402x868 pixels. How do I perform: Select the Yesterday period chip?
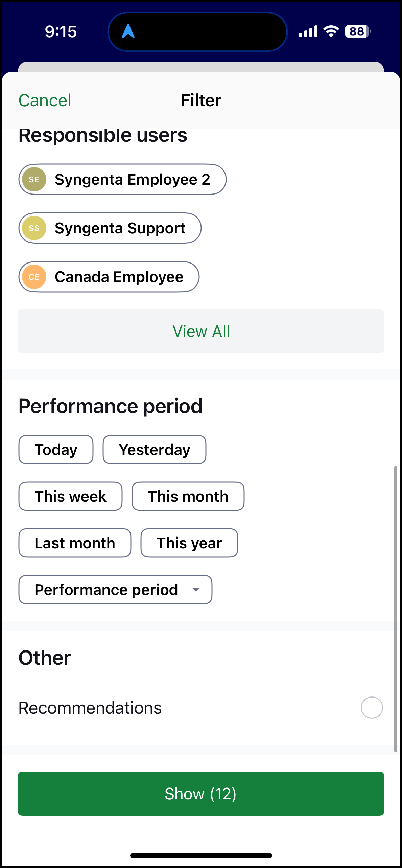(155, 450)
